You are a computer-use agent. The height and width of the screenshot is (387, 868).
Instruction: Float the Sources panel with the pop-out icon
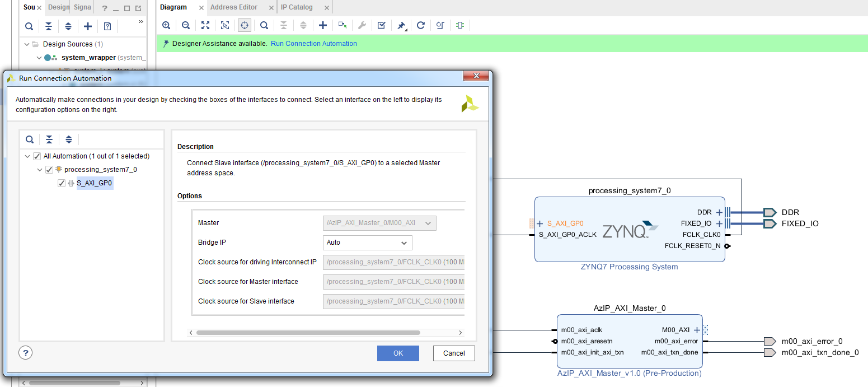[138, 8]
